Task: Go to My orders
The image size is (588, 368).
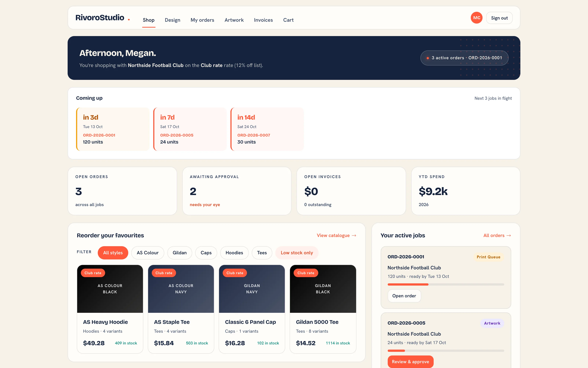Action: point(202,20)
